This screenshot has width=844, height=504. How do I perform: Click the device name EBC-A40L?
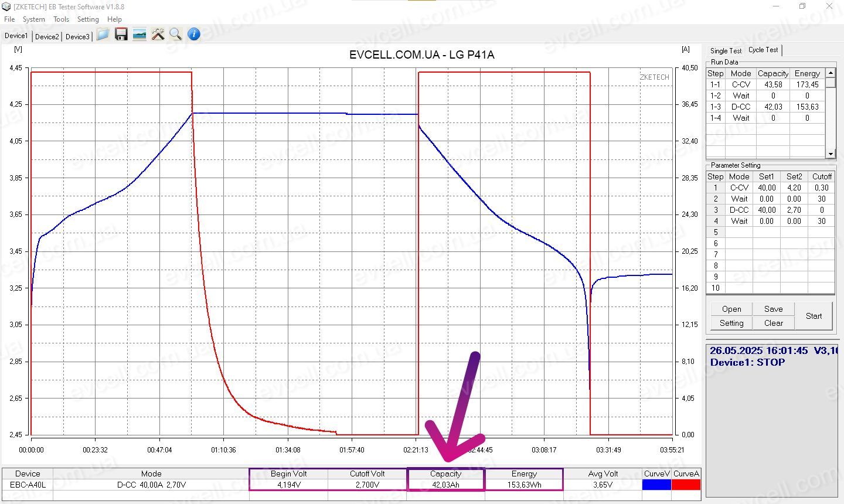coord(28,485)
